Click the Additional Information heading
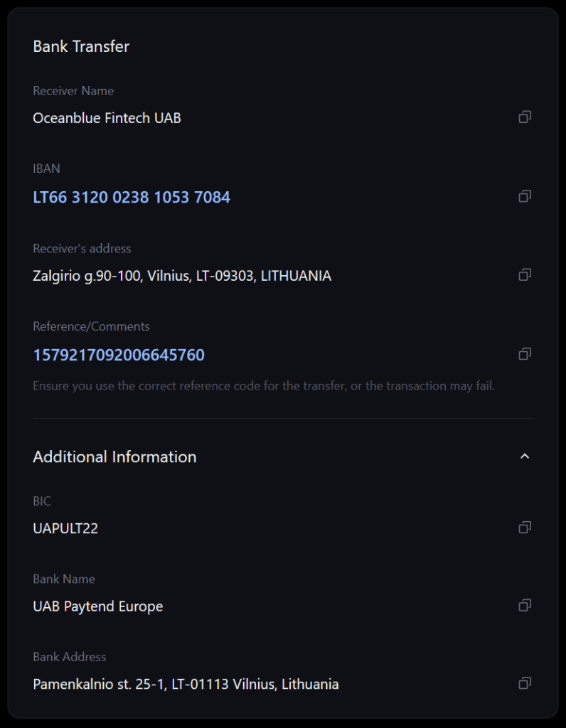566x728 pixels. pyautogui.click(x=114, y=456)
